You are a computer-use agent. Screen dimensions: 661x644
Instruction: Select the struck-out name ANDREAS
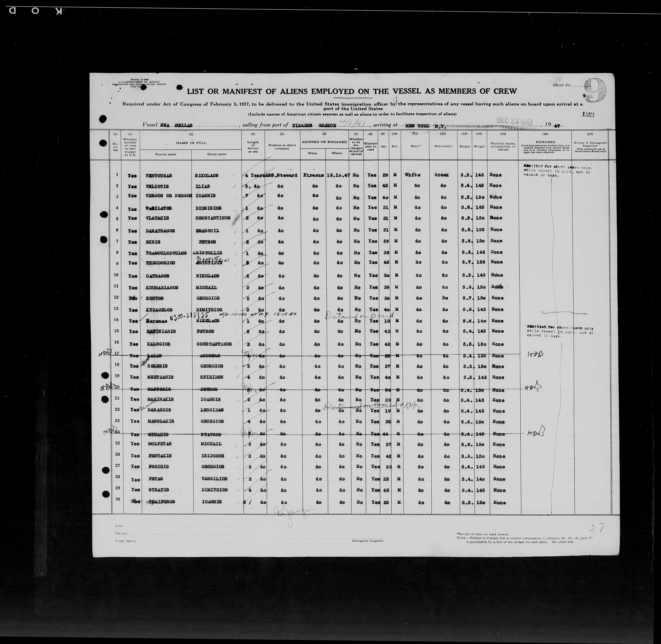(x=210, y=356)
